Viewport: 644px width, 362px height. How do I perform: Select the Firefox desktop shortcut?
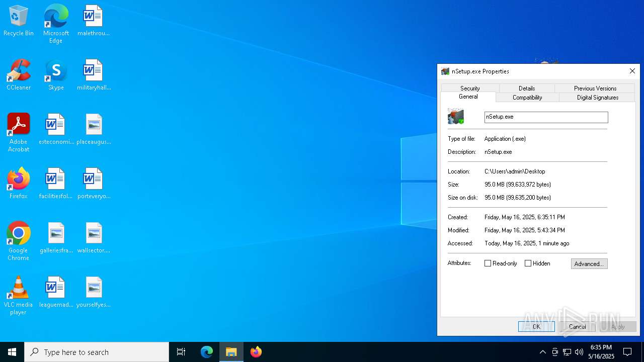pos(19,184)
